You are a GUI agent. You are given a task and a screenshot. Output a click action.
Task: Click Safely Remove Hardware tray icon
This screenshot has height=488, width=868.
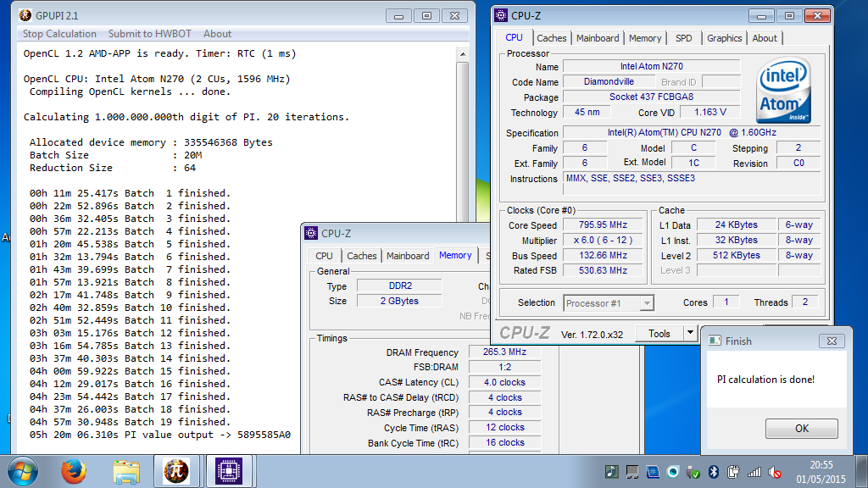coord(693,472)
